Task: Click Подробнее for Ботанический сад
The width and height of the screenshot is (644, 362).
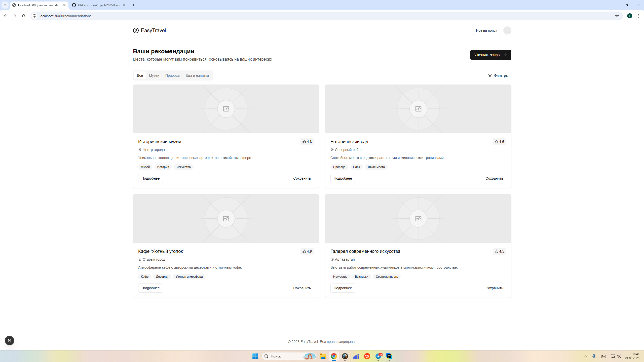Action: [343, 178]
